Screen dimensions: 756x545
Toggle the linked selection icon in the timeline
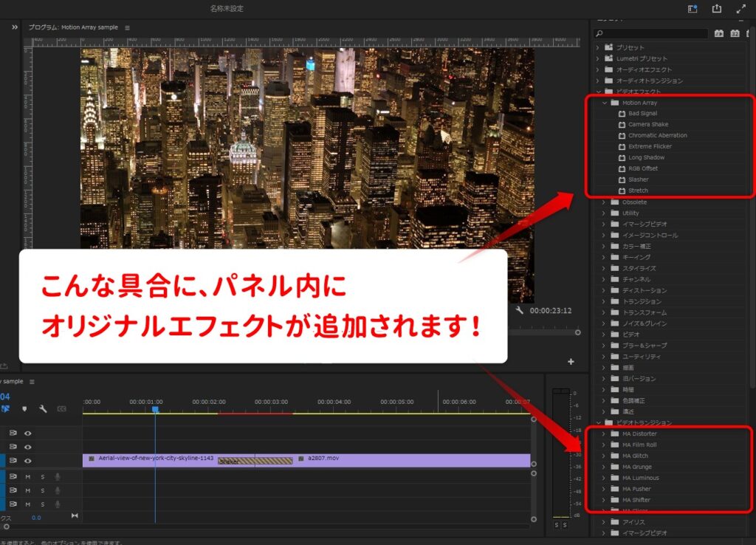click(6, 408)
